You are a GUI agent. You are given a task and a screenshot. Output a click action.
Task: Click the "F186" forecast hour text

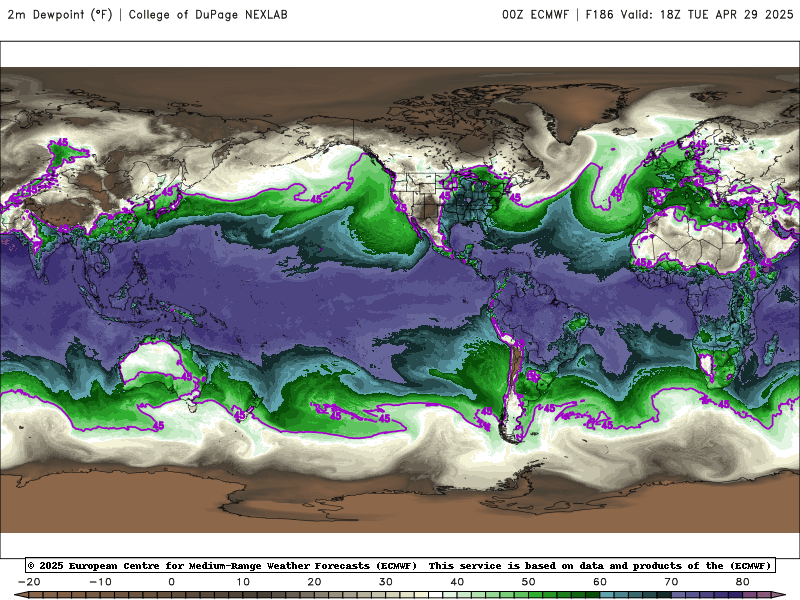click(x=599, y=15)
